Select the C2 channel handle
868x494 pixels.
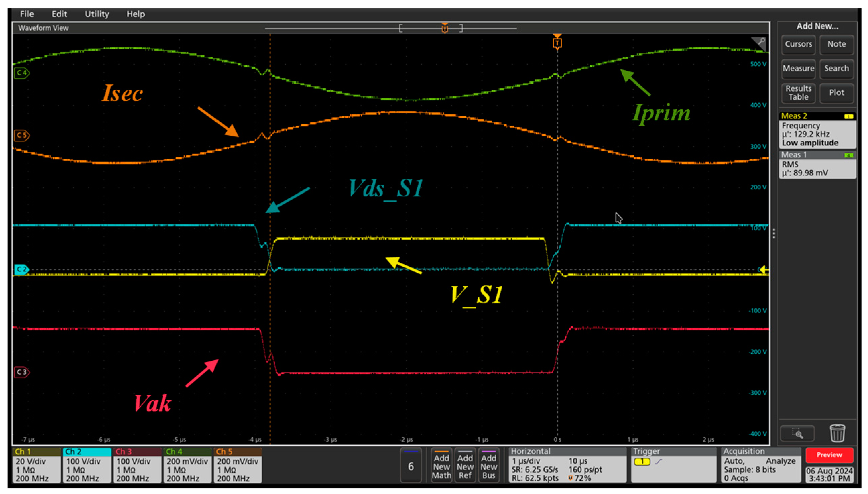(22, 269)
